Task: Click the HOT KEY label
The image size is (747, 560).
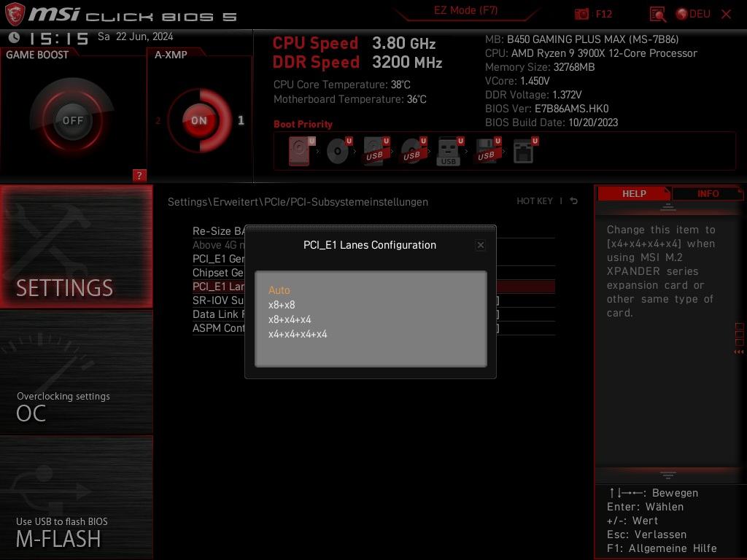Action: tap(535, 201)
